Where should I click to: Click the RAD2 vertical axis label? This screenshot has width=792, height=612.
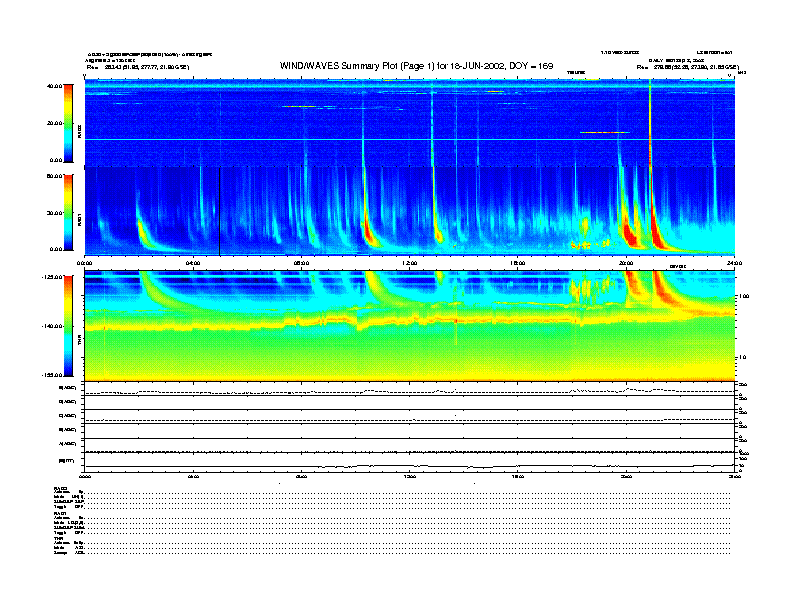point(79,131)
